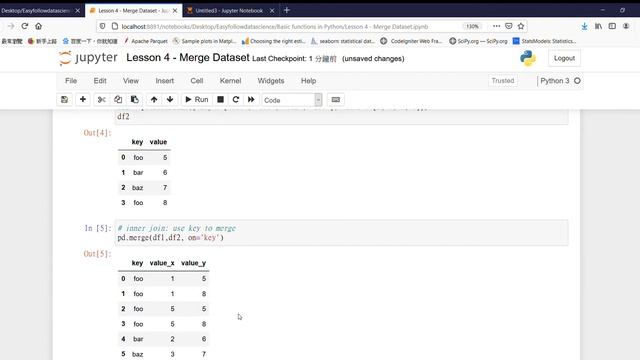Screen dimensions: 640x360
Task: Click the value_x column header in Out[5]
Action: [162, 263]
